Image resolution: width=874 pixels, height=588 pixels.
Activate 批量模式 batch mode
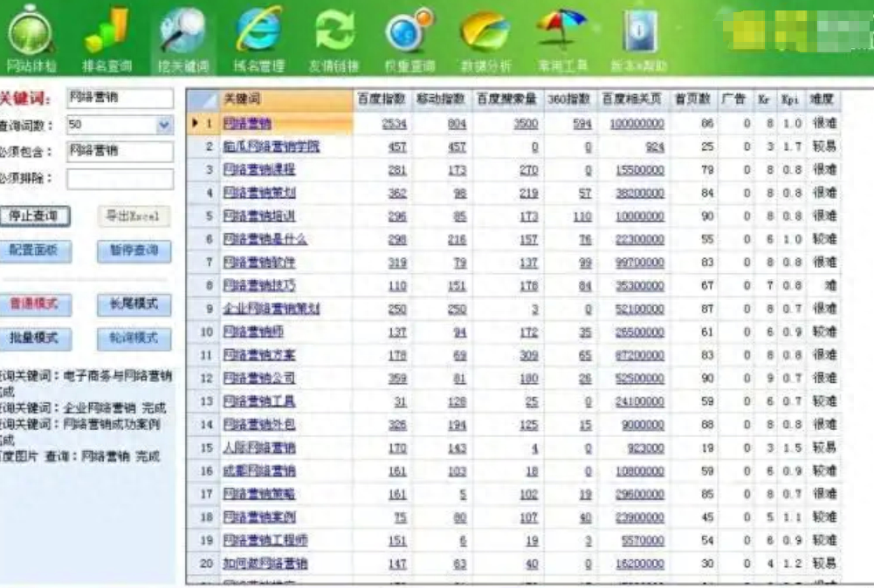tap(33, 338)
